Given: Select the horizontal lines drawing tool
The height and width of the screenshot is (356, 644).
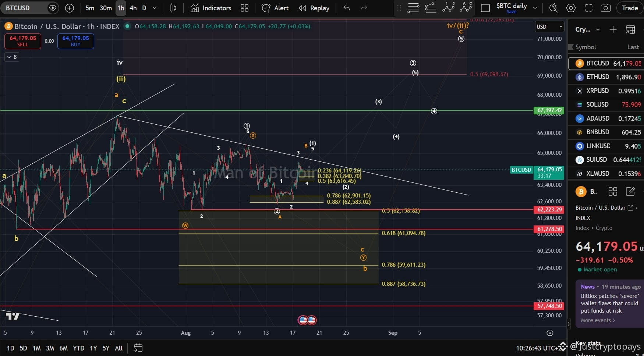Looking at the screenshot, I should 413,8.
